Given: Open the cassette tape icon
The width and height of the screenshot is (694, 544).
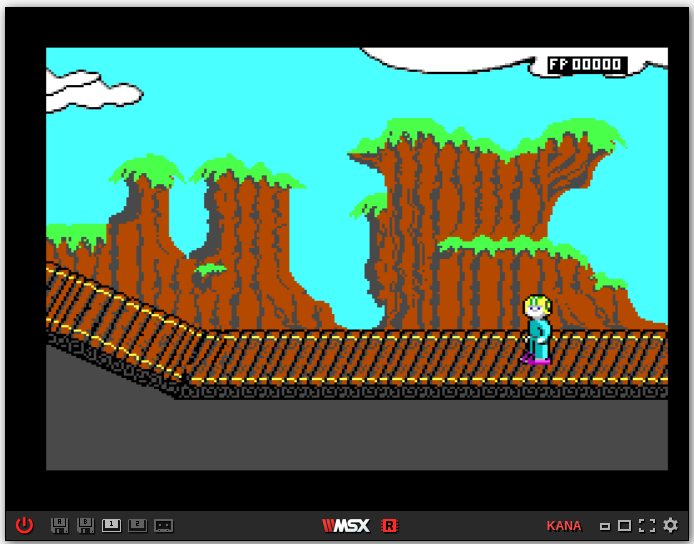Looking at the screenshot, I should coord(164,526).
